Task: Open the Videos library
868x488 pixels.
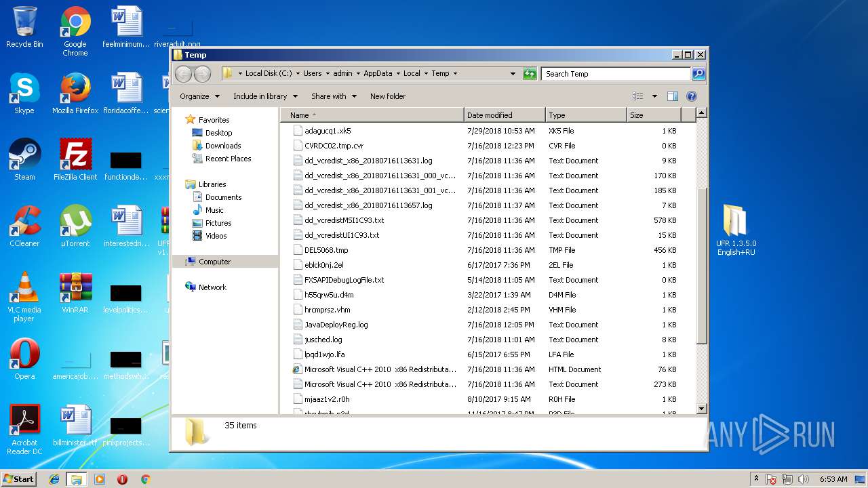Action: click(x=216, y=236)
